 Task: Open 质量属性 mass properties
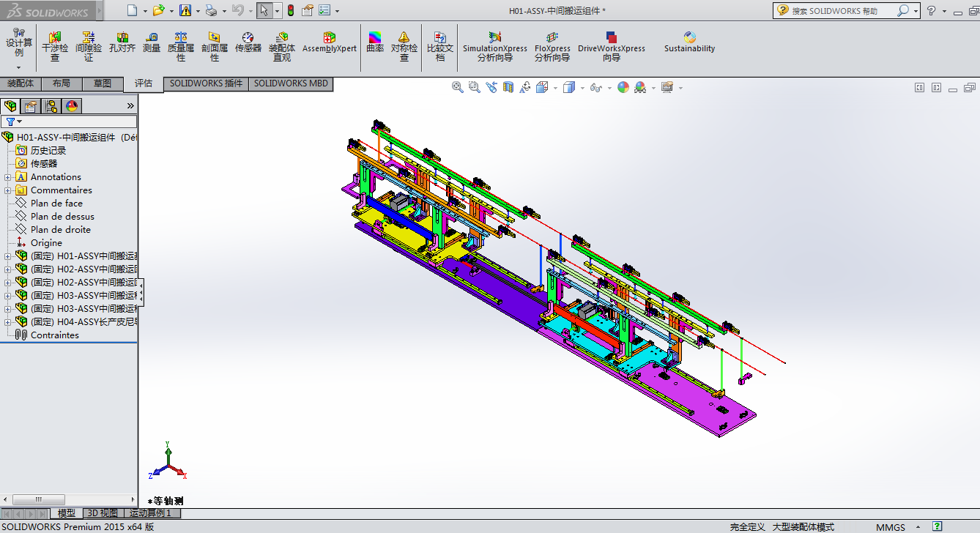181,44
